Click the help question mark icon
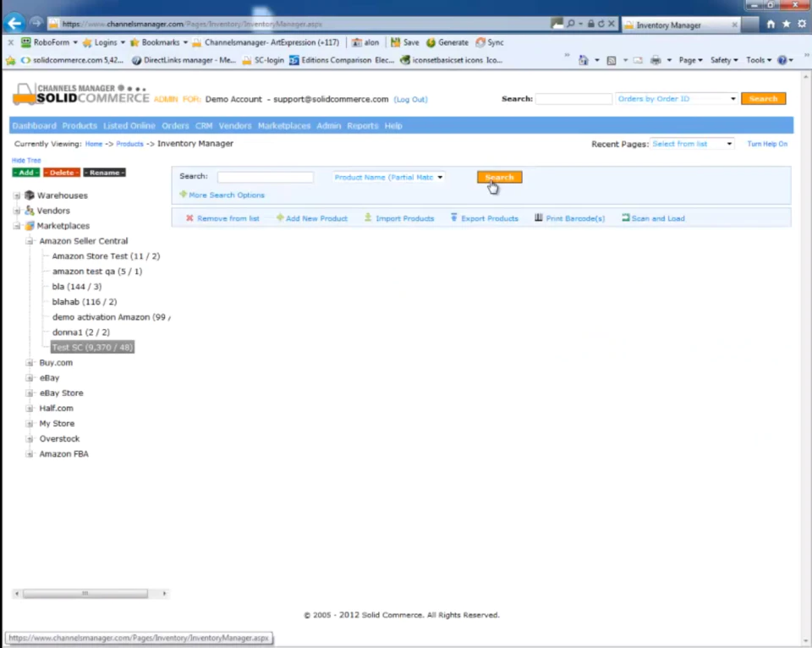 (x=782, y=60)
